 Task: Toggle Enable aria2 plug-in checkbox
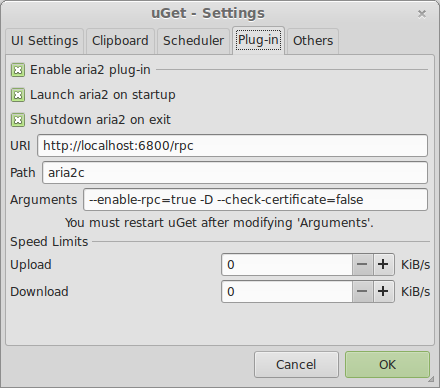[x=18, y=70]
